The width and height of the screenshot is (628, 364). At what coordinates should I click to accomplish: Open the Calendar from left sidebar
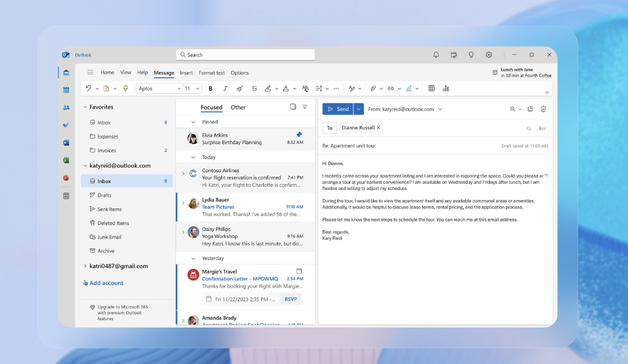pyautogui.click(x=66, y=90)
